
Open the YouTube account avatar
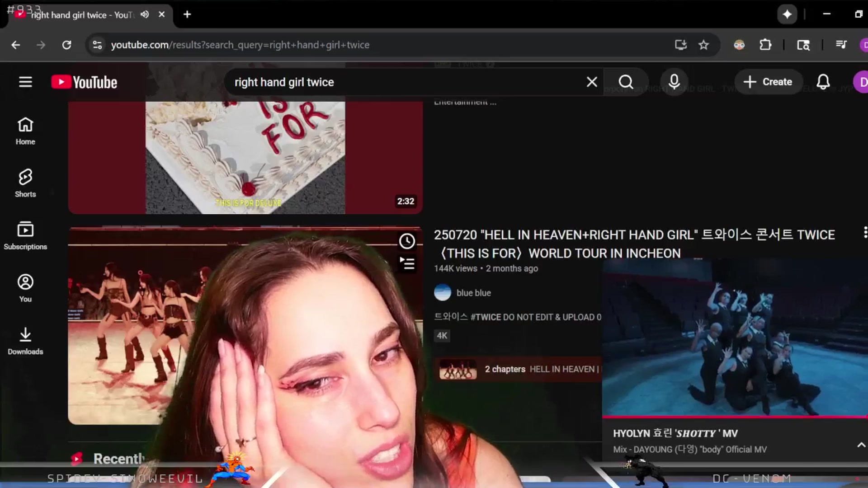(x=861, y=82)
